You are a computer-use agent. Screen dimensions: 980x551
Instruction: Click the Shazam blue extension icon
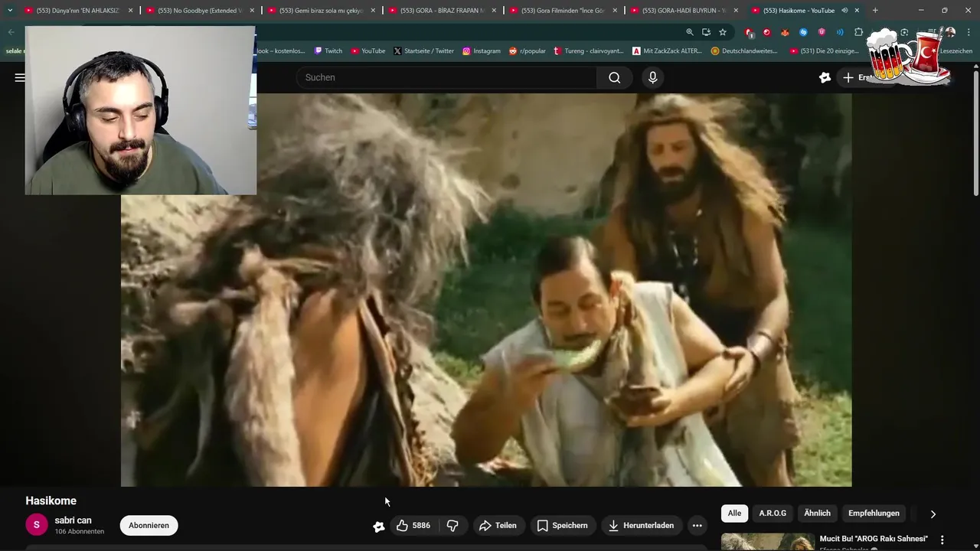click(x=803, y=32)
